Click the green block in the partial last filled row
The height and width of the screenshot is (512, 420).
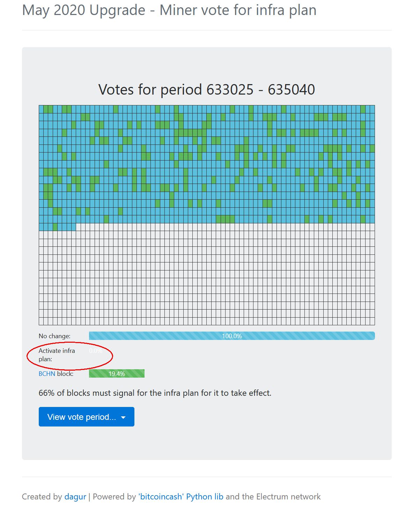[x=55, y=227]
